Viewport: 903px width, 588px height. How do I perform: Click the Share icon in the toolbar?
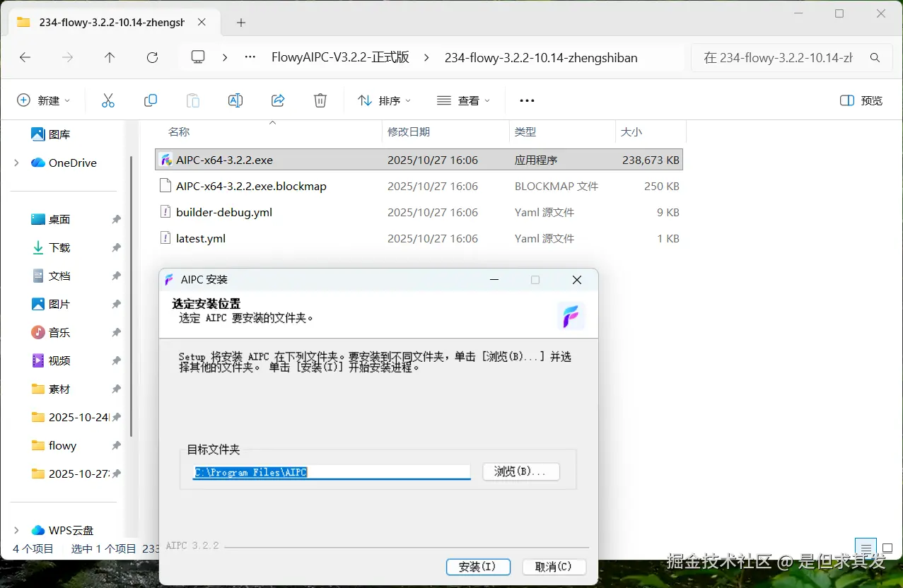coord(277,100)
